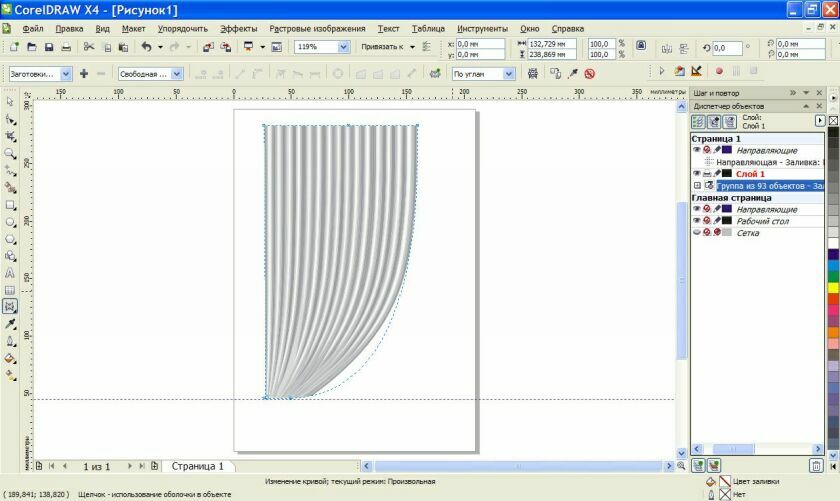Toggle visibility of the Сетка layer
840x501 pixels.
click(x=697, y=232)
